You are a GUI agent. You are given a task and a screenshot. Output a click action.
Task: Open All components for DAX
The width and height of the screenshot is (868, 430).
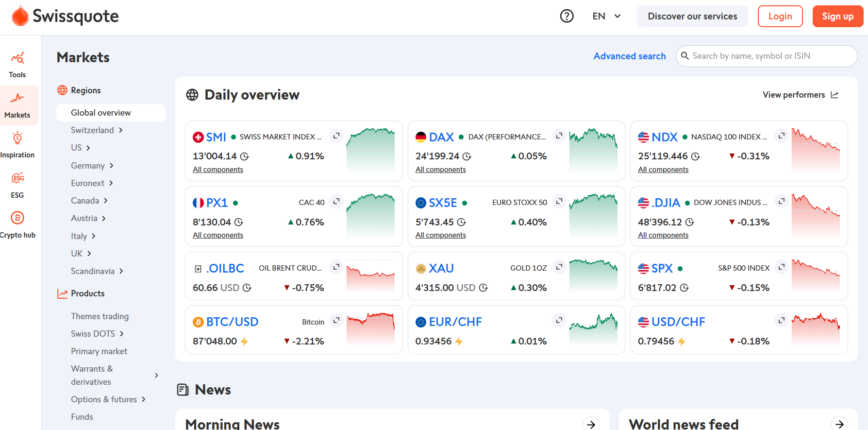tap(441, 170)
